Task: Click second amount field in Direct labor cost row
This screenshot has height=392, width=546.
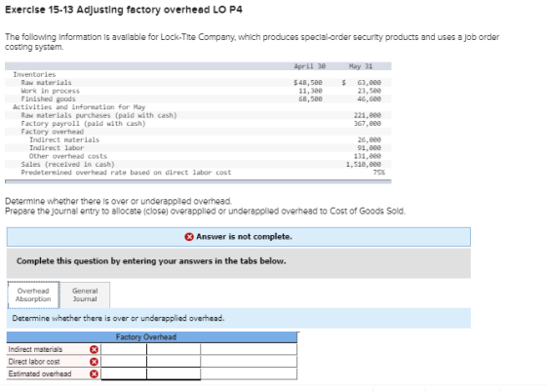Action: point(174,362)
